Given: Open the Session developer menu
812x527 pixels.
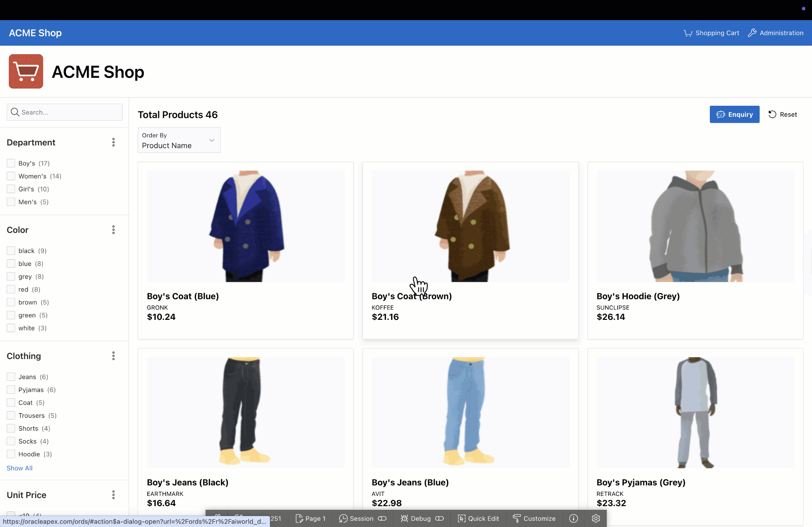Looking at the screenshot, I should point(362,518).
